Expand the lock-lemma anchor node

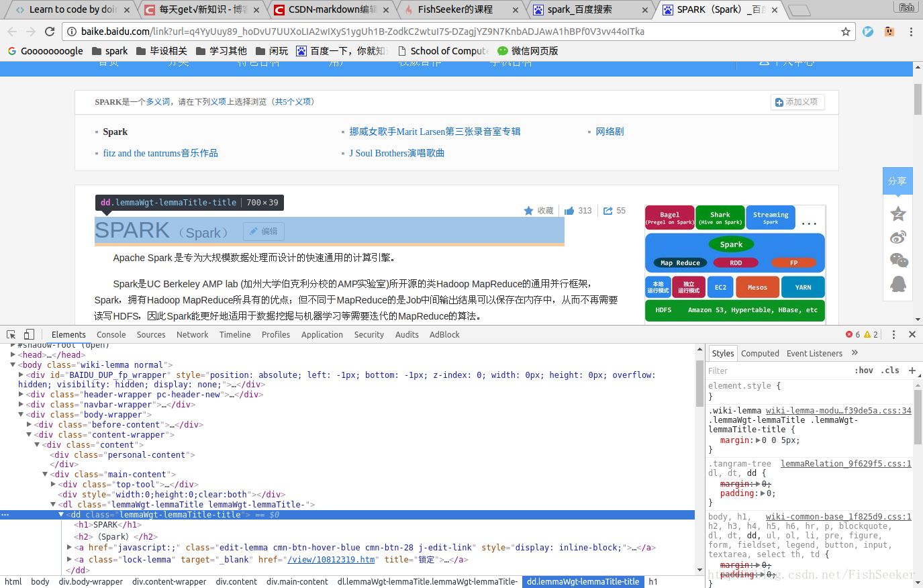(x=69, y=560)
